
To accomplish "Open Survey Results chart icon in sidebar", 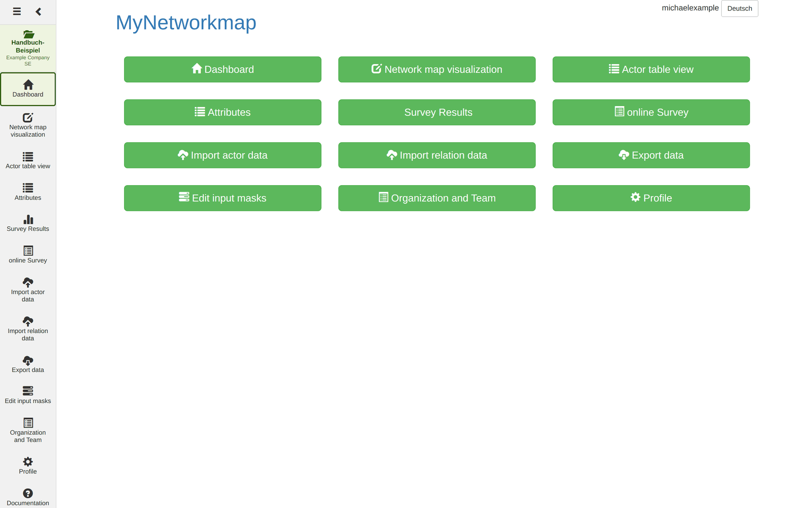I will [28, 219].
